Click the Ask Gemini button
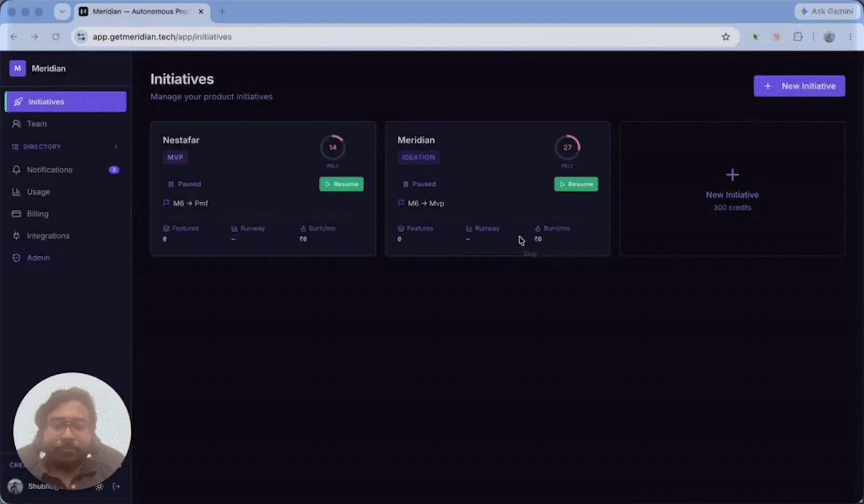This screenshot has height=504, width=864. [827, 11]
